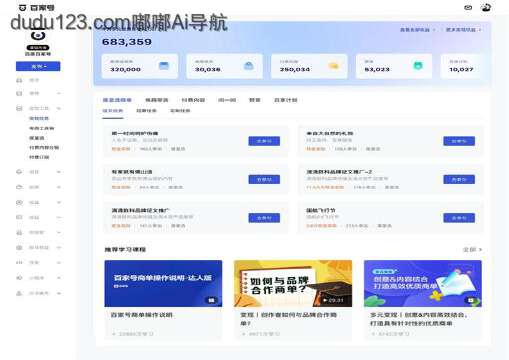The height and width of the screenshot is (360, 509).
Task: Click the blue wallet icon beside 320,000
Action: coord(164,66)
